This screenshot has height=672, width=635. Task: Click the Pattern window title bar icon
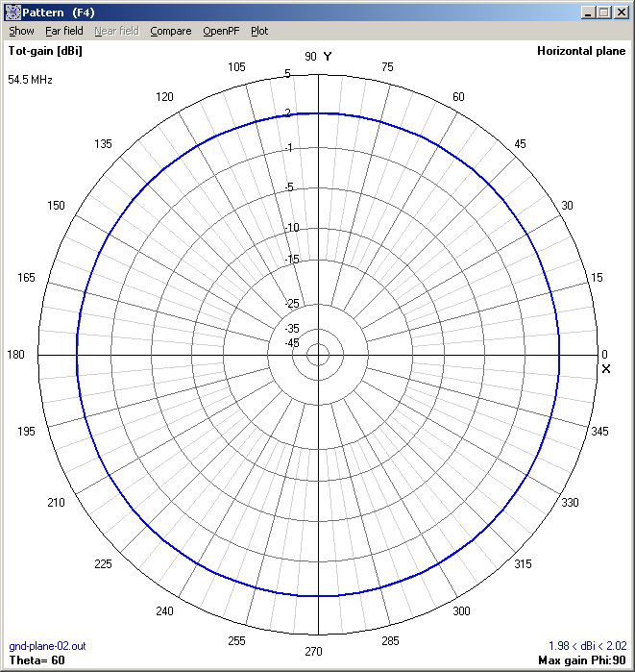pyautogui.click(x=12, y=12)
